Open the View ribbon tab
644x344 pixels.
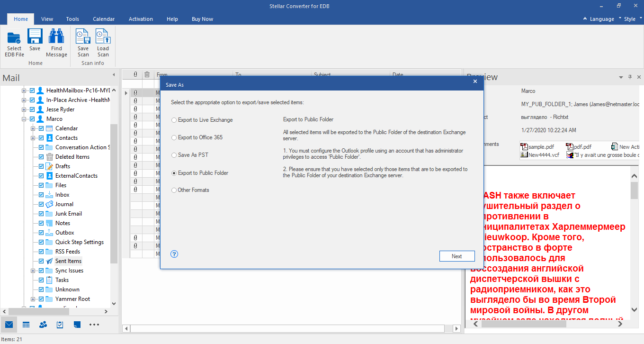point(47,19)
